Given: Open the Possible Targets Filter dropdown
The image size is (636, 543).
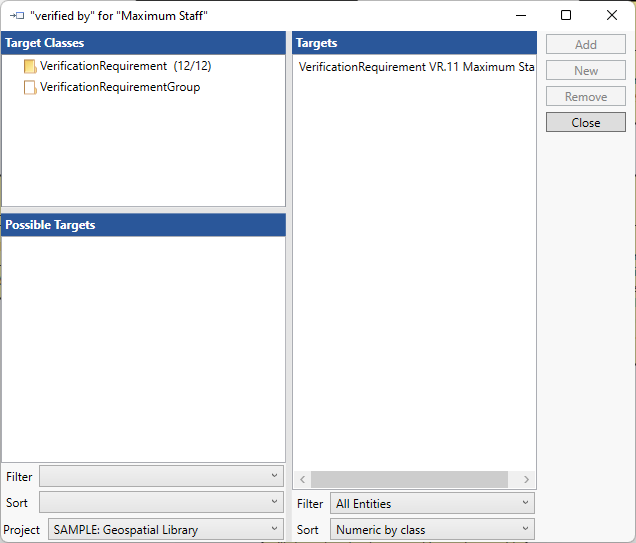Looking at the screenshot, I should point(161,476).
